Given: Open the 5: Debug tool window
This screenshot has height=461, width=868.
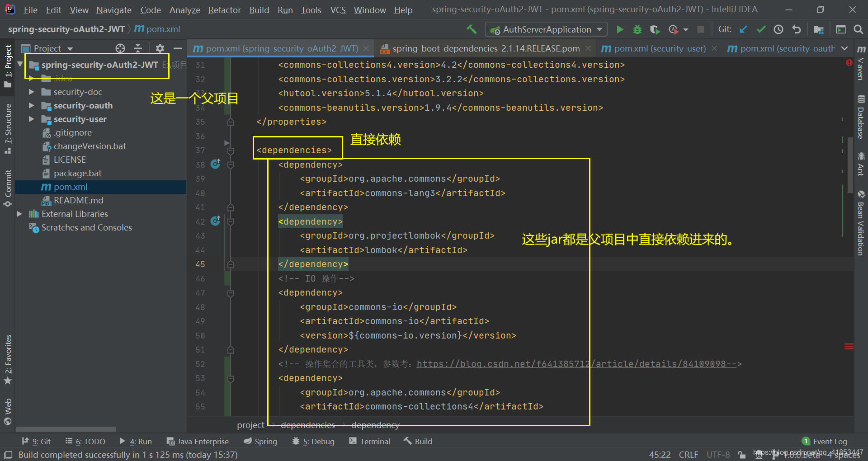Looking at the screenshot, I should coord(313,441).
